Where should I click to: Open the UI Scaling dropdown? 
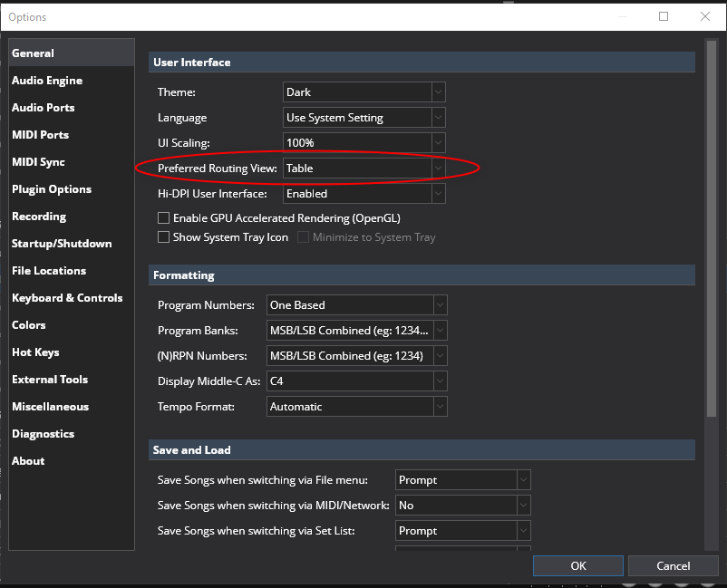click(363, 143)
